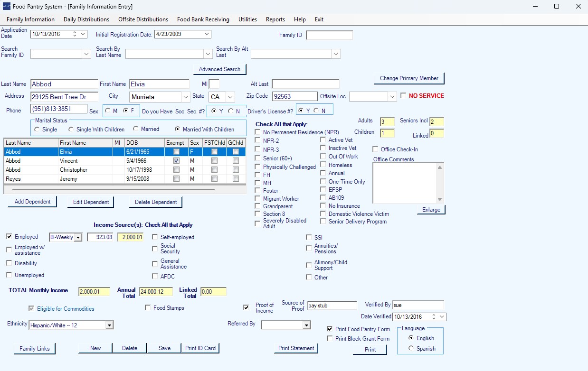Check the Homeless checkbox
The image size is (588, 371).
click(323, 165)
